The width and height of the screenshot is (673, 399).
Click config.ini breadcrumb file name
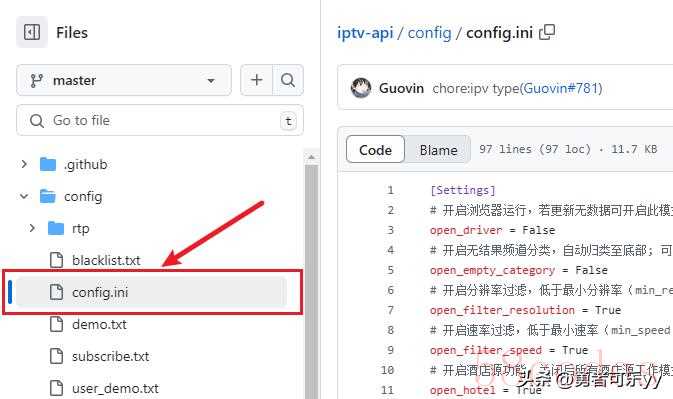click(x=499, y=33)
